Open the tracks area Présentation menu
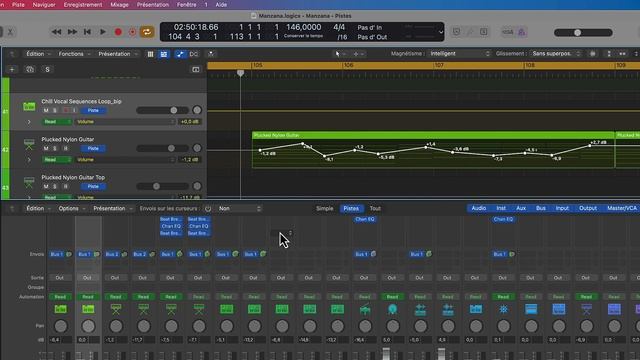640x360 pixels. pyautogui.click(x=118, y=54)
